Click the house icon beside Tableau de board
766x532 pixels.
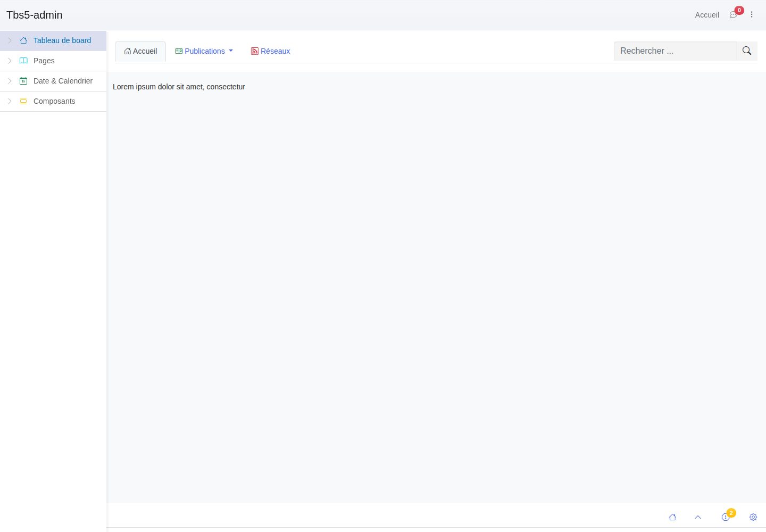(x=23, y=40)
